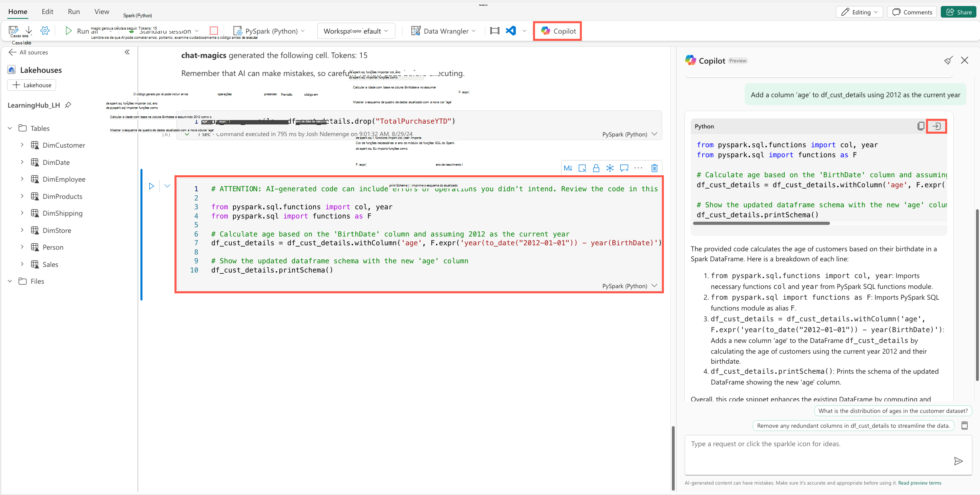The height and width of the screenshot is (495, 980).
Task: Click the Editing mode button
Action: tap(860, 12)
